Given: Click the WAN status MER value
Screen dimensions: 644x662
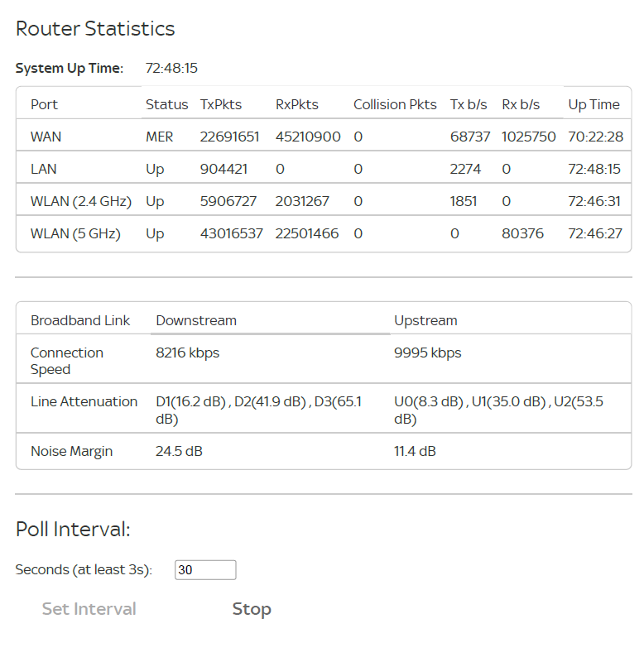Looking at the screenshot, I should 160,137.
